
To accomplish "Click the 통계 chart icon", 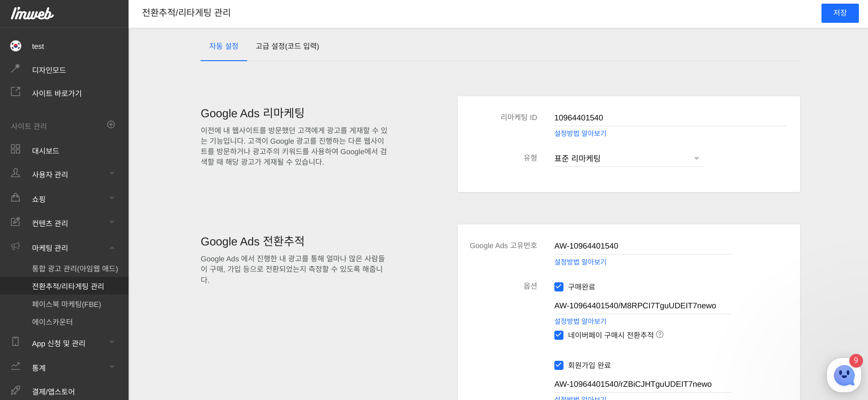I will click(15, 366).
